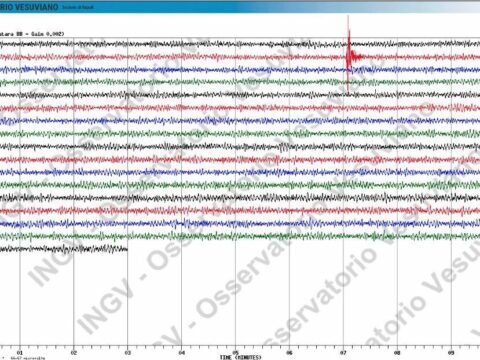Image resolution: width=480 pixels, height=360 pixels.
Task: Click the 02 minute tick label
Action: coord(74,352)
